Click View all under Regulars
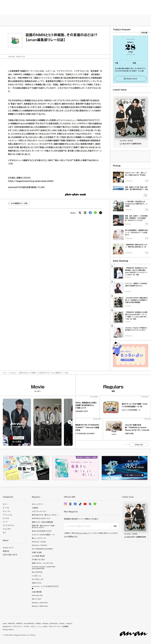The width and height of the screenshot is (151, 644). click(x=139, y=444)
